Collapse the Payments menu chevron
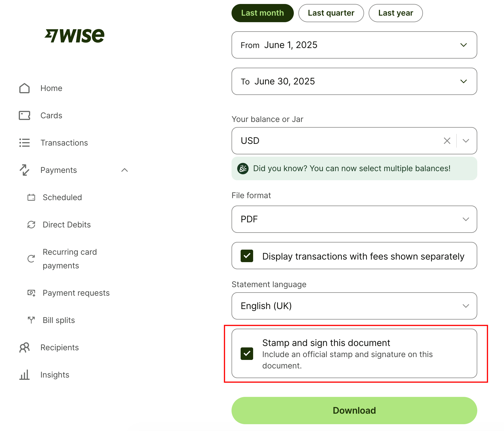This screenshot has width=504, height=431. 125,170
